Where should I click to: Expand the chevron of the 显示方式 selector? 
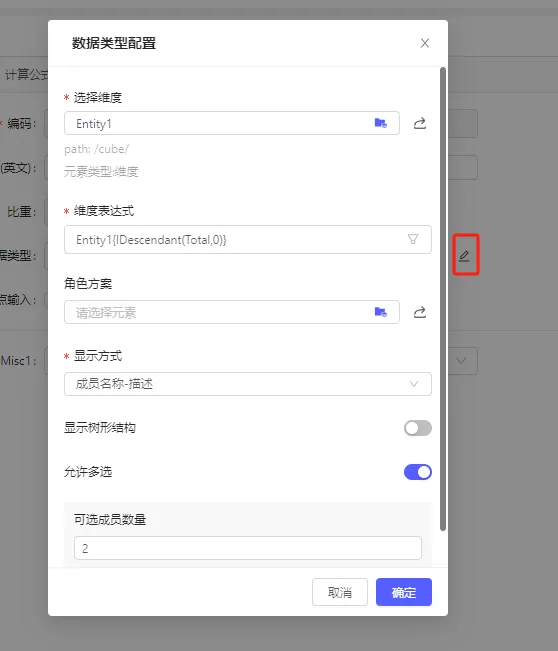414,384
